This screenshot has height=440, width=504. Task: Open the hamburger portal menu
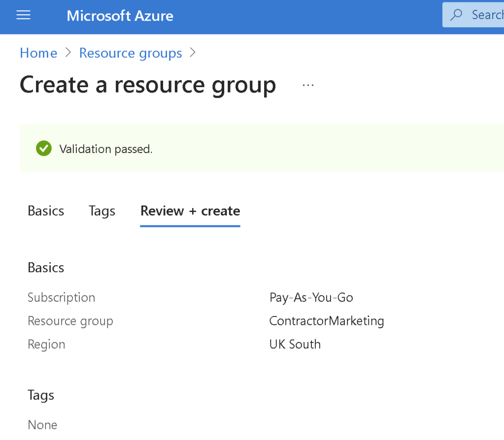(x=24, y=15)
